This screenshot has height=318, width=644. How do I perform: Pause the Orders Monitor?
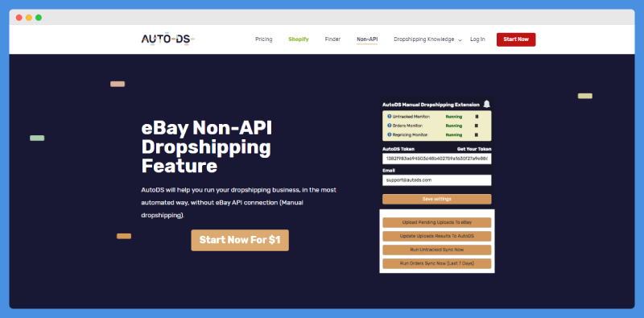(x=477, y=126)
